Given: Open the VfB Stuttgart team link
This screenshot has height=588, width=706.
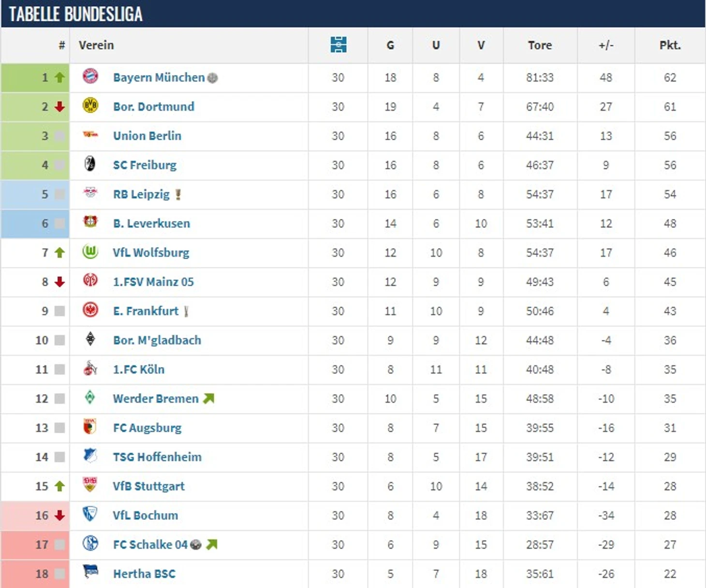Looking at the screenshot, I should pyautogui.click(x=149, y=486).
